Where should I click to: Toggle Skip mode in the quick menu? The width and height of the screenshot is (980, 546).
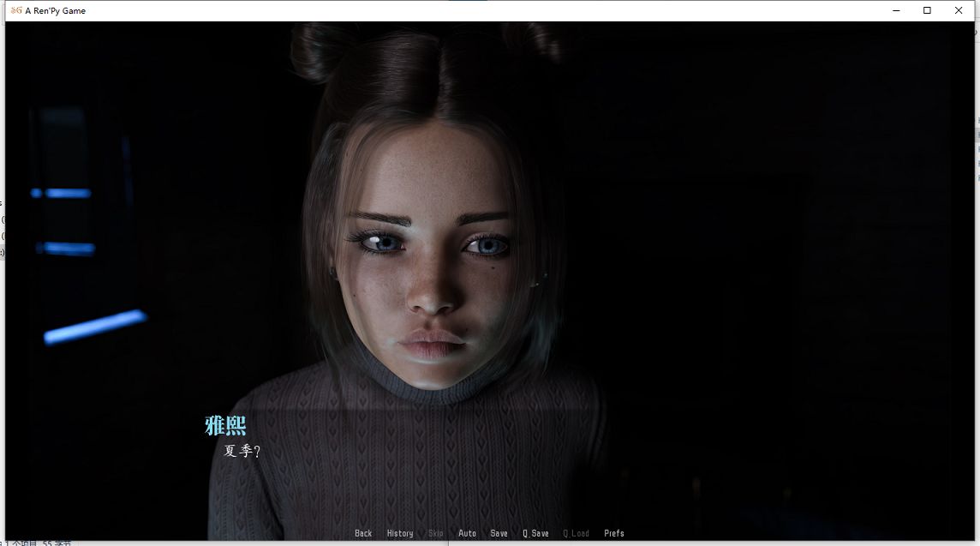pos(435,532)
